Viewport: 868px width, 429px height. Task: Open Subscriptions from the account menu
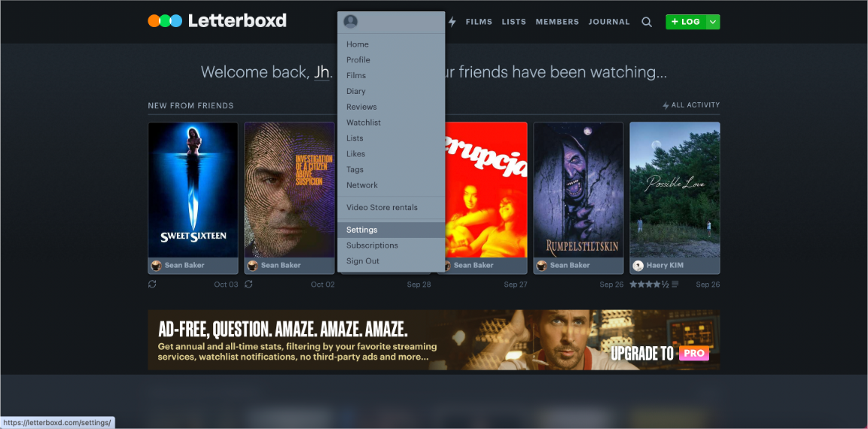pos(391,245)
